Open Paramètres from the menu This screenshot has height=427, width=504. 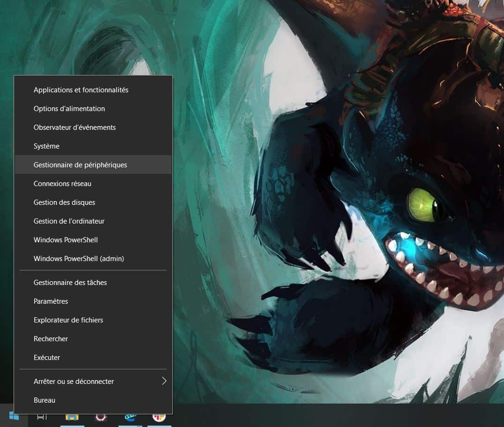(x=51, y=301)
